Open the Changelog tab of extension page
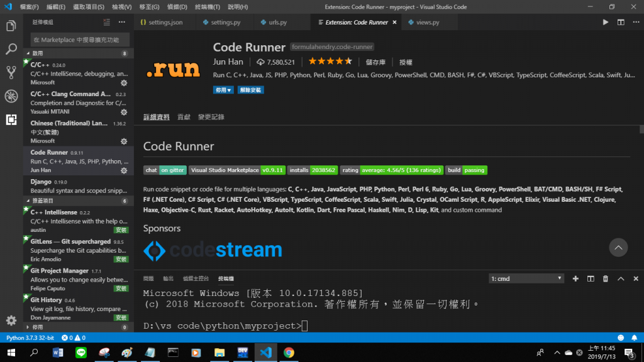Viewport: 644px width, 362px height. coord(211,117)
